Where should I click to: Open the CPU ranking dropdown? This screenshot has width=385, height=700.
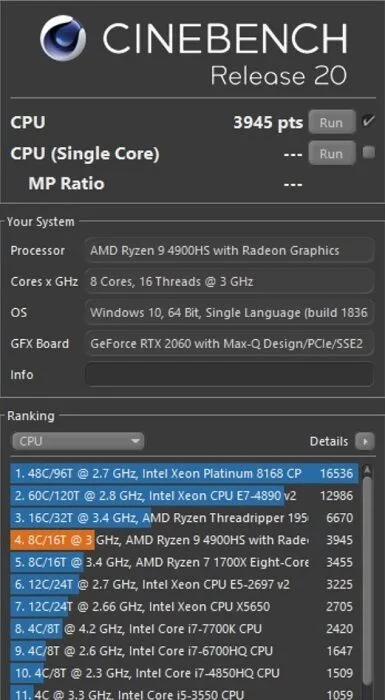click(78, 442)
